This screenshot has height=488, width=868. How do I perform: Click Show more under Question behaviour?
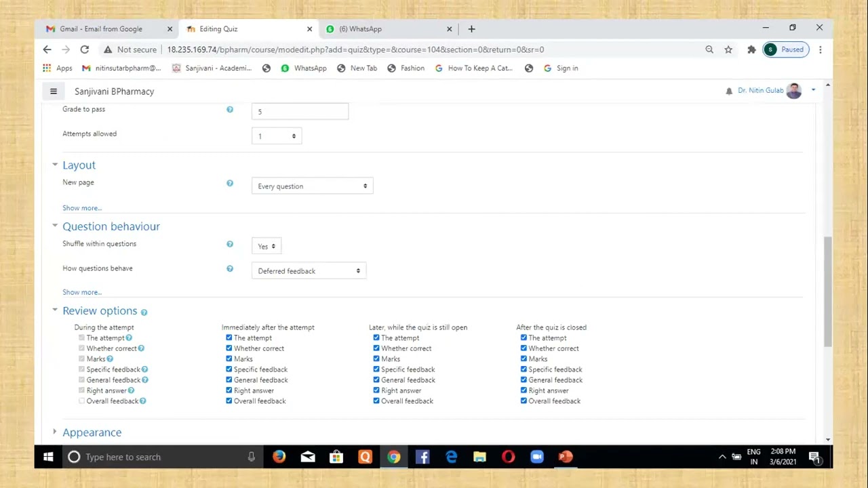[82, 292]
